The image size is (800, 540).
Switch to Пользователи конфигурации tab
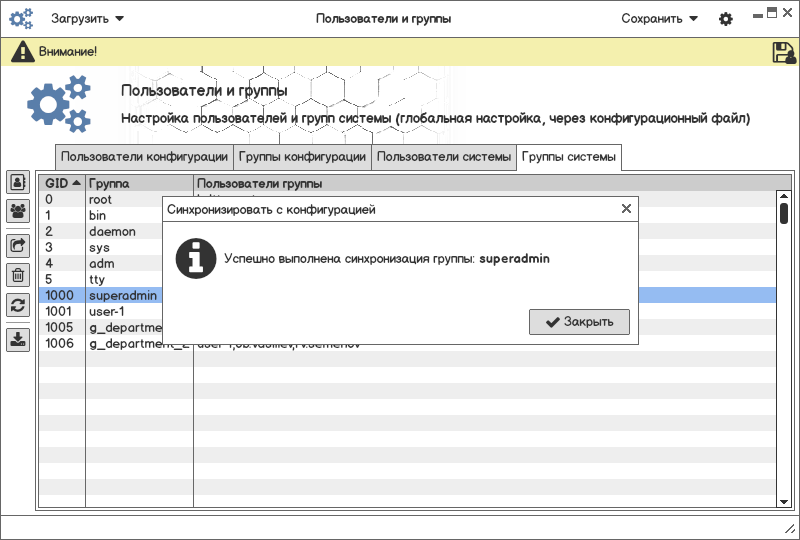pyautogui.click(x=144, y=157)
